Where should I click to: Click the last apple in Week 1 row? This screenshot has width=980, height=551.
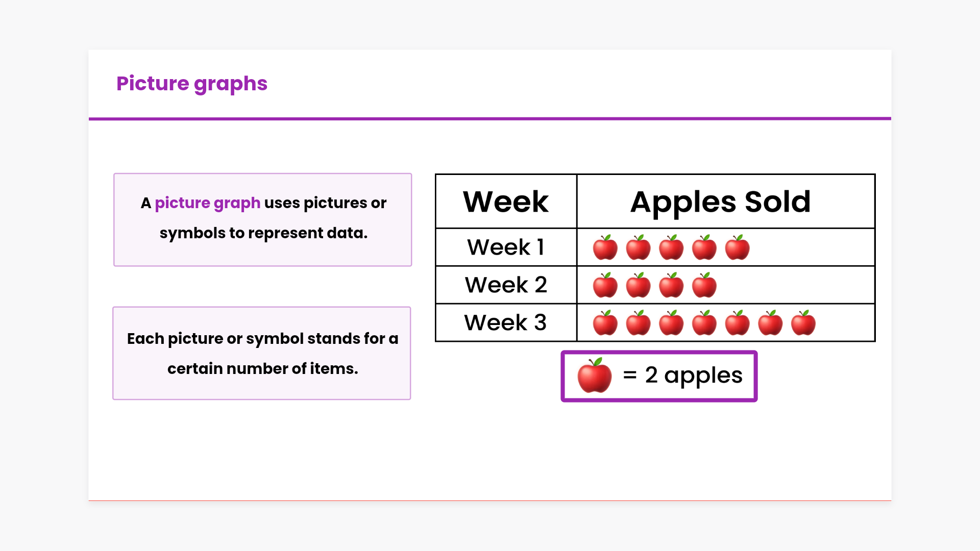(x=737, y=248)
